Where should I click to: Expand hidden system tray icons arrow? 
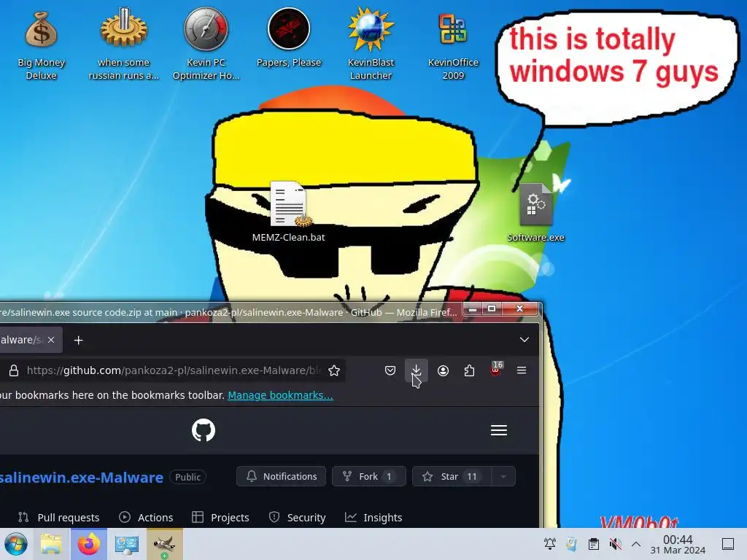coord(636,543)
